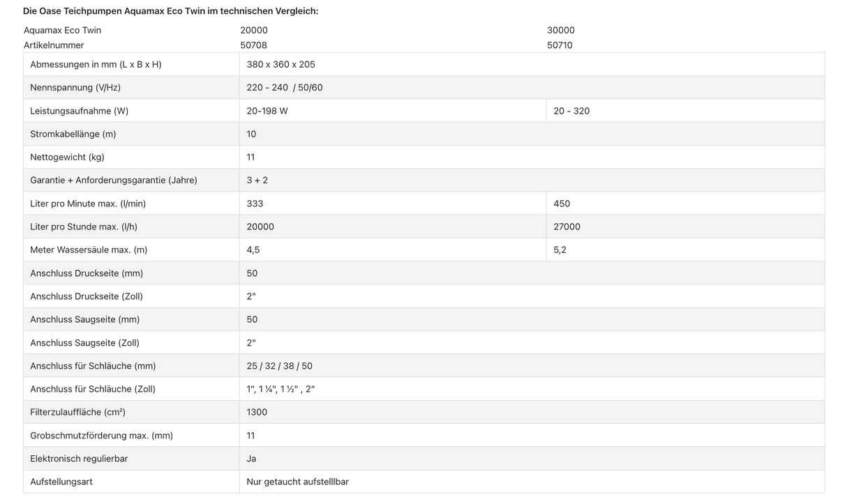Screen dimensions: 847x504
Task: Click the 450 liters per minute value
Action: (x=562, y=204)
